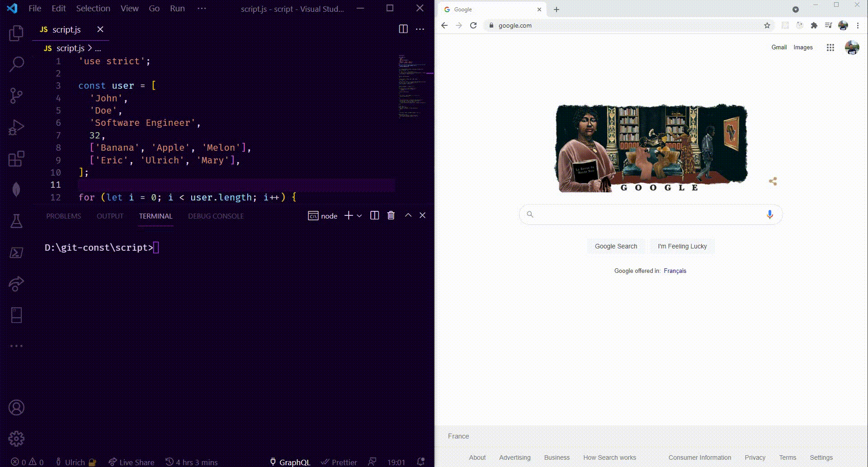This screenshot has height=467, width=868.
Task: Start voice search with microphone icon
Action: pos(769,214)
